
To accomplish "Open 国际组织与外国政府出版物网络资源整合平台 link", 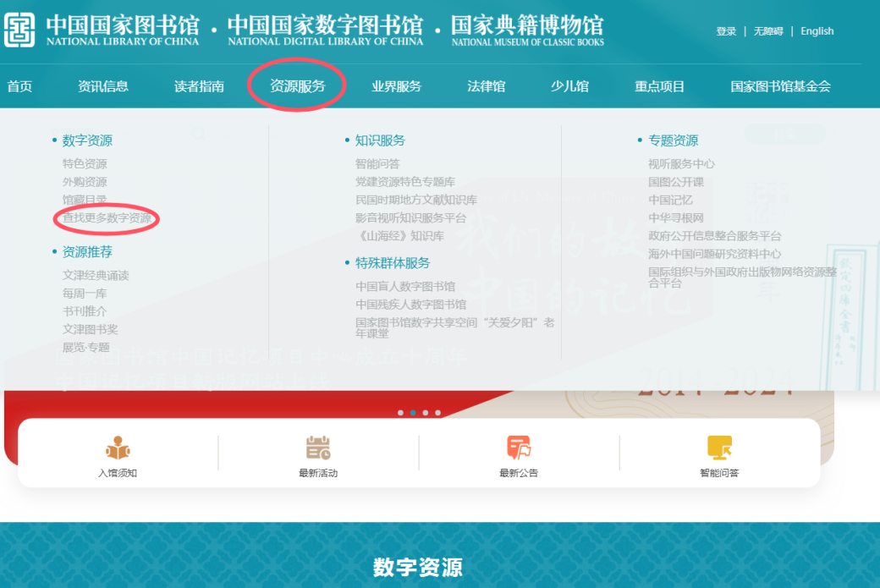I will click(x=743, y=278).
